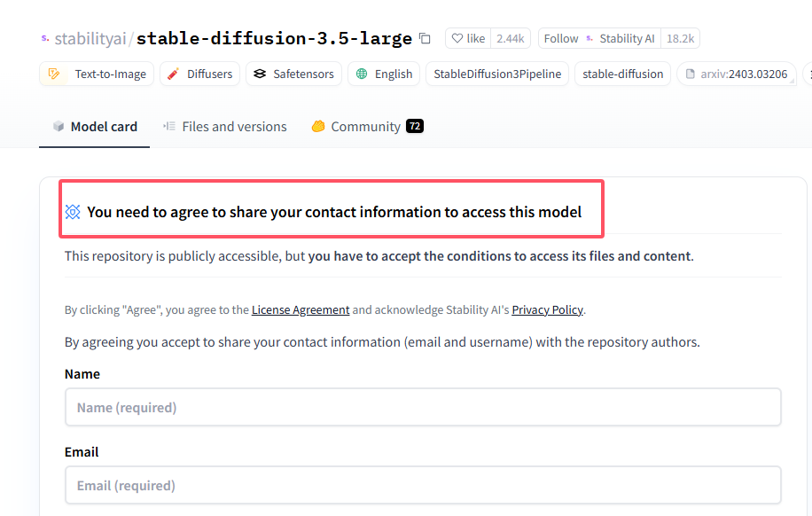
Task: Click the document icon in arxiv tag
Action: tap(691, 74)
